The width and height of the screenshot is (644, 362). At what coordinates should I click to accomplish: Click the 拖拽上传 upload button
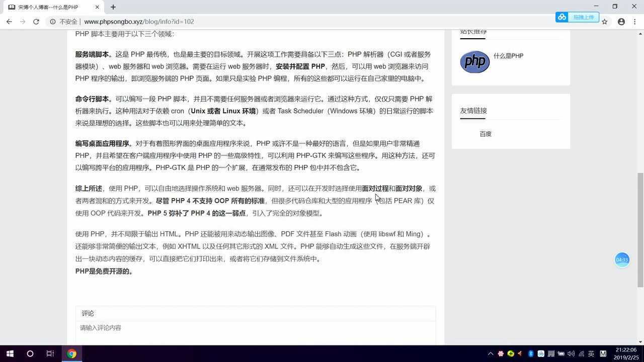[x=584, y=17]
